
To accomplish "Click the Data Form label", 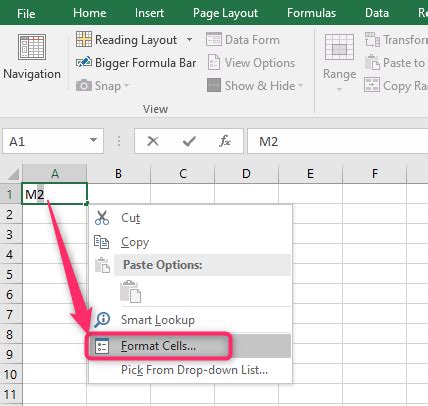I will pyautogui.click(x=252, y=40).
